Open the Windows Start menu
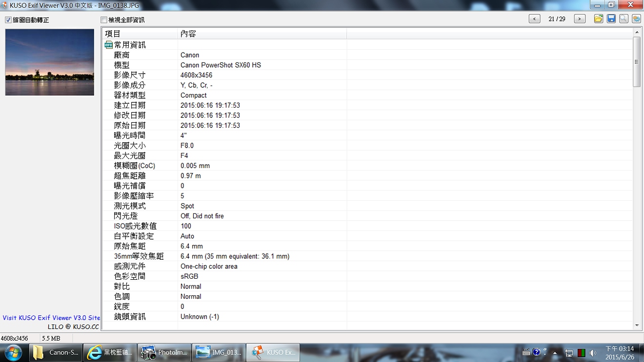644x362 pixels. 13,352
